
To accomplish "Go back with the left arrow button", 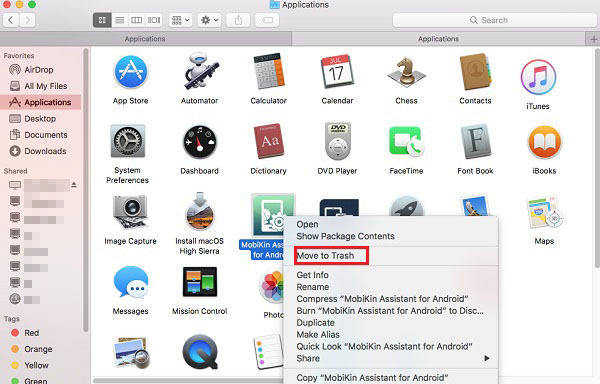I will [x=11, y=20].
